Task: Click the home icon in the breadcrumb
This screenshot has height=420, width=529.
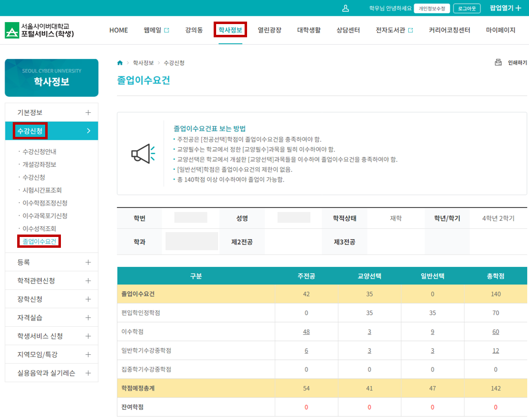Action: tap(120, 63)
